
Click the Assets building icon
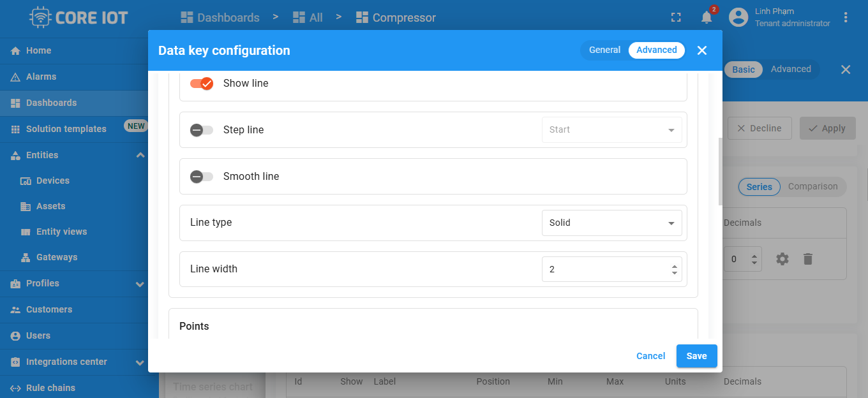[x=26, y=207]
